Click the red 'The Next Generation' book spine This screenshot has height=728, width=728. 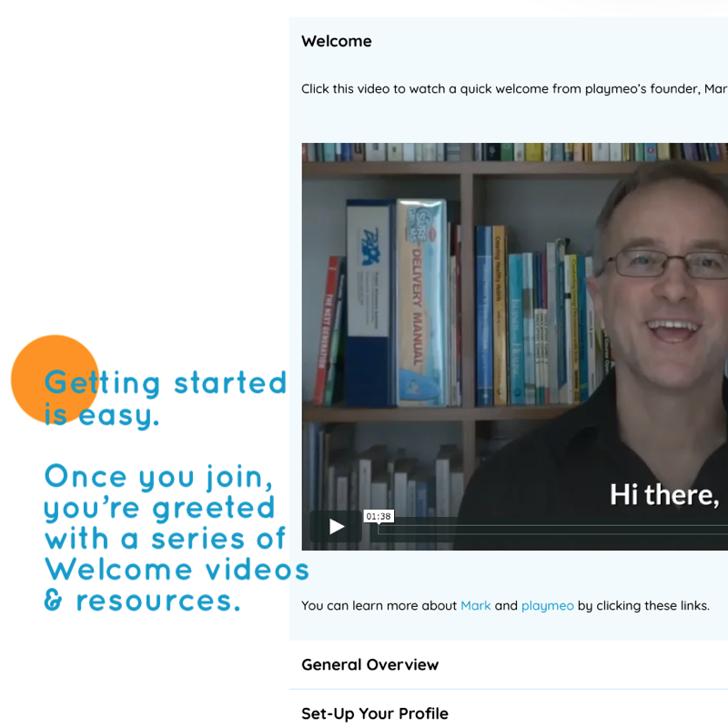(327, 330)
